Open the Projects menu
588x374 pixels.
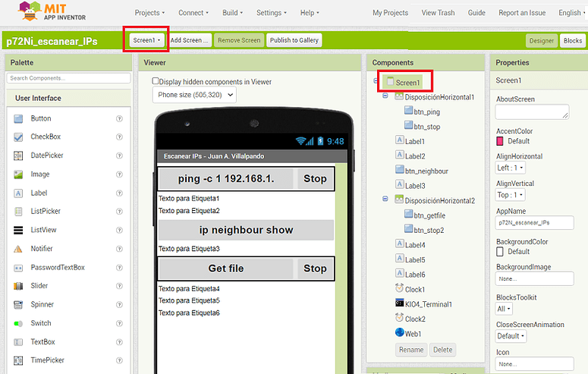click(149, 13)
